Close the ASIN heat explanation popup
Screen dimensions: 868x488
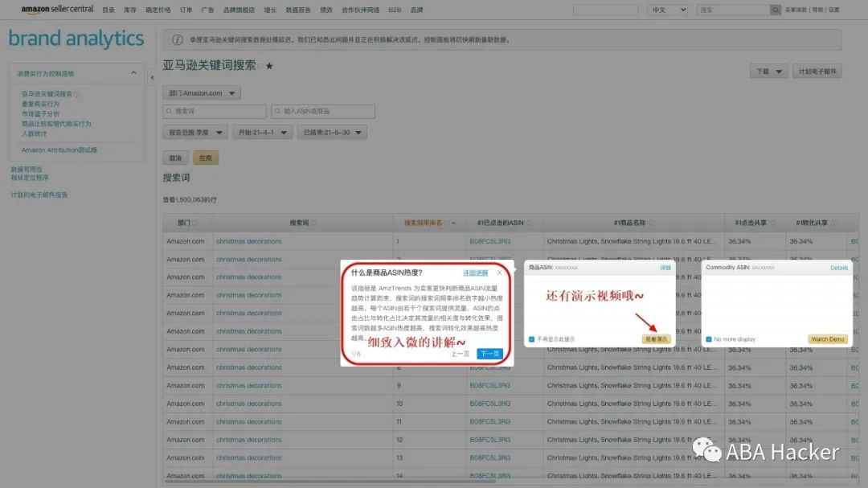(x=499, y=273)
